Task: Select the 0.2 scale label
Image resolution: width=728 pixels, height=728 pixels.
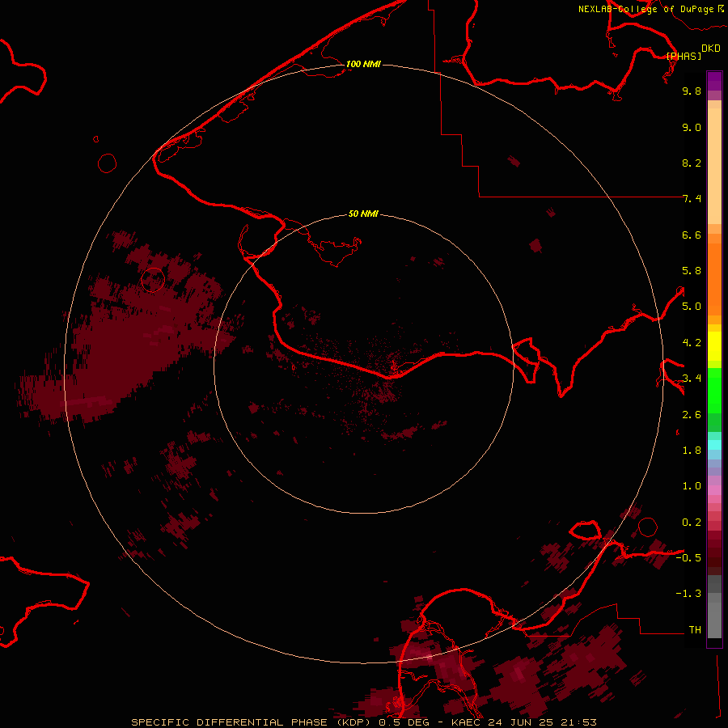Action: (x=692, y=523)
